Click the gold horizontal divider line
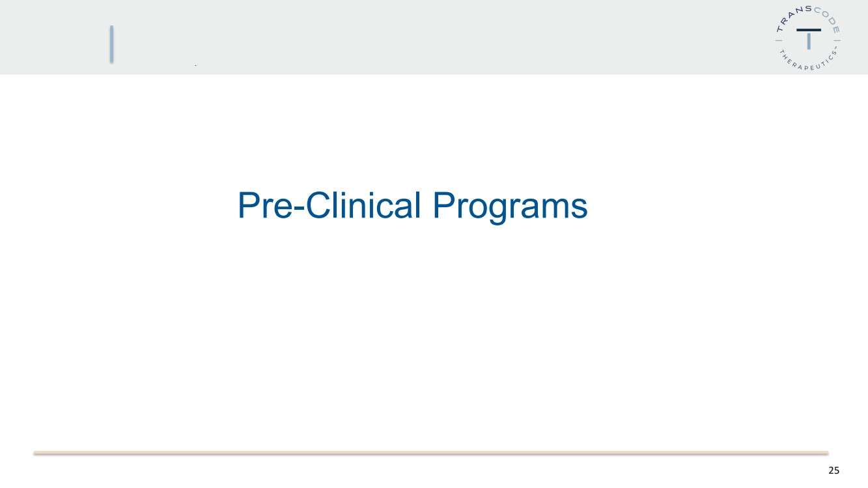868x488 pixels. (x=430, y=452)
